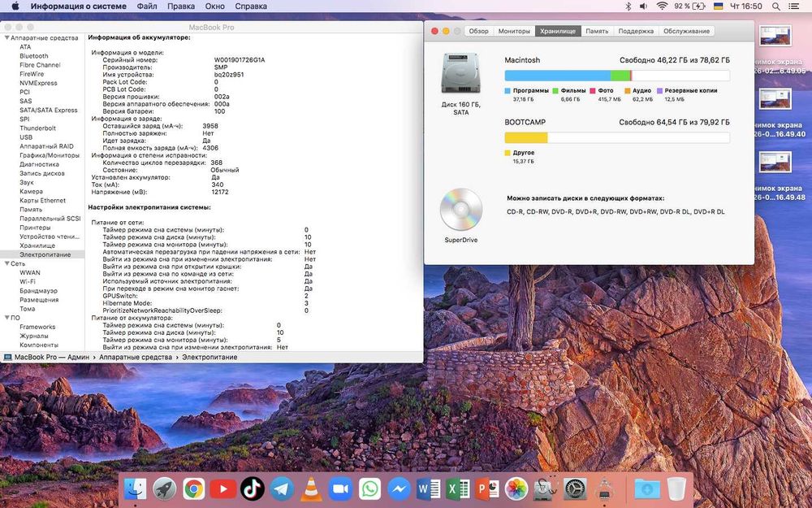Open Photos app in the Dock
The width and height of the screenshot is (812, 508).
[x=516, y=488]
